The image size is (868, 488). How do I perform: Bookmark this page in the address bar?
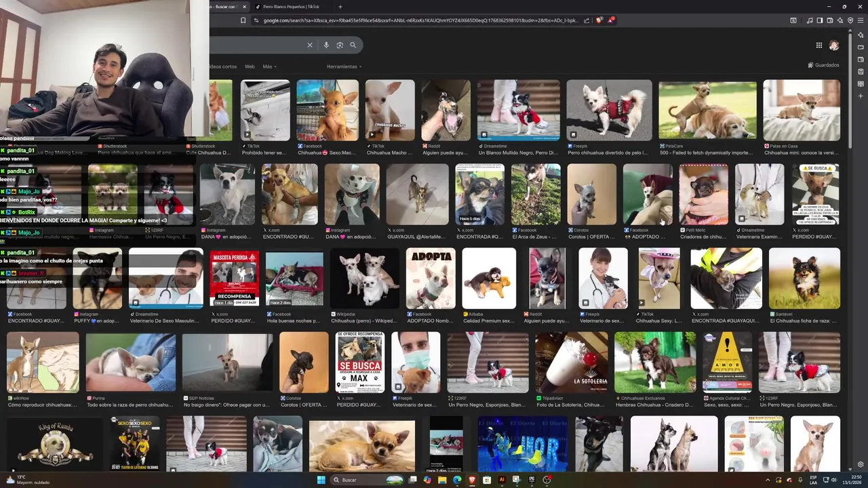pos(243,20)
